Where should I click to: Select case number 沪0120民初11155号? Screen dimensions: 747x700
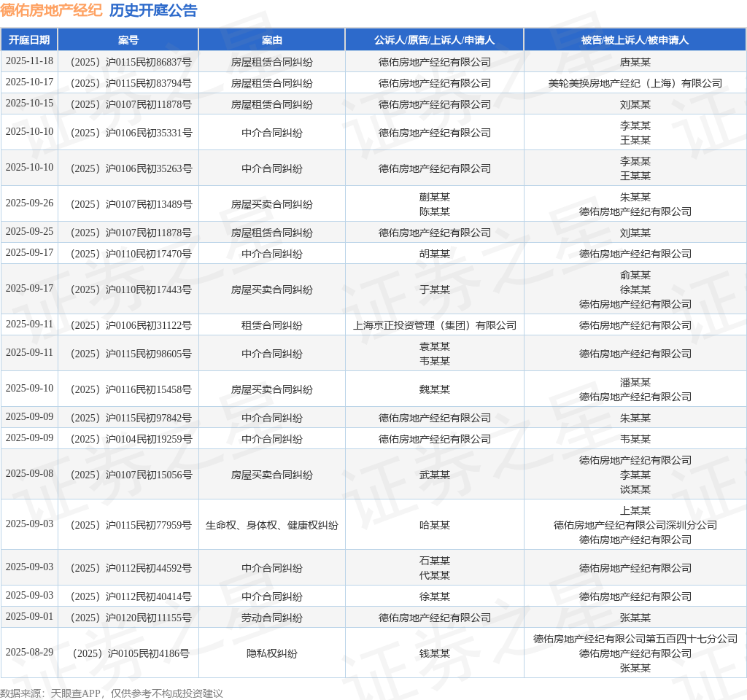(x=131, y=618)
